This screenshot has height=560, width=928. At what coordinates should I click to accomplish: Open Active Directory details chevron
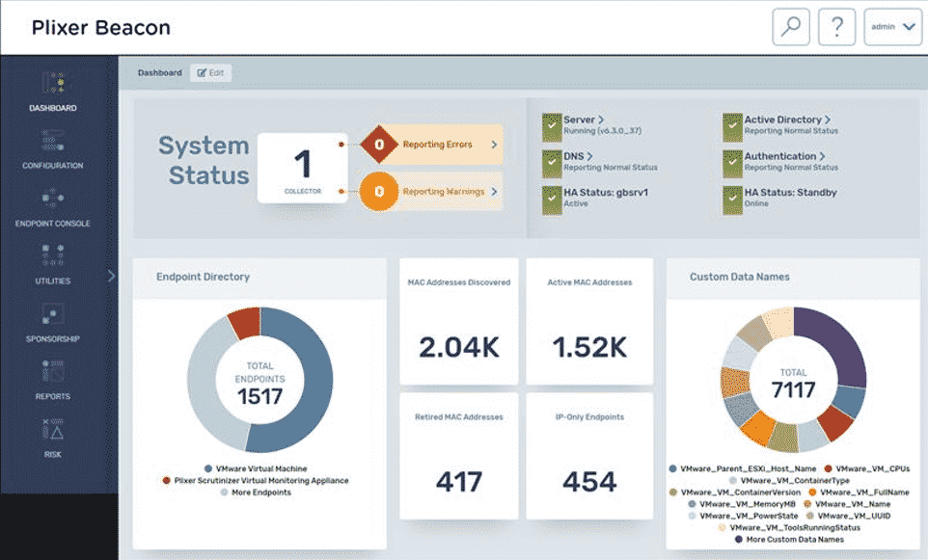[x=828, y=120]
